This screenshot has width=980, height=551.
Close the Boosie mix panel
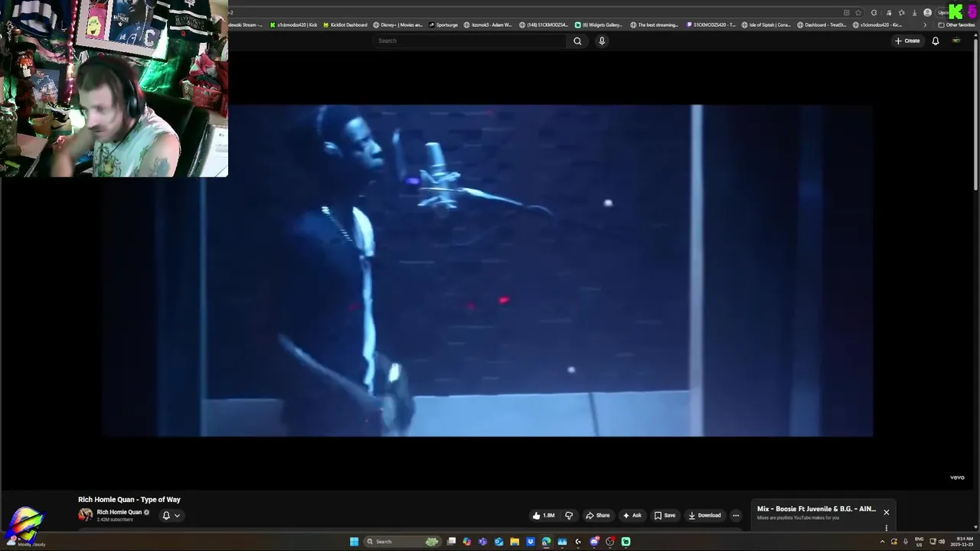[887, 512]
